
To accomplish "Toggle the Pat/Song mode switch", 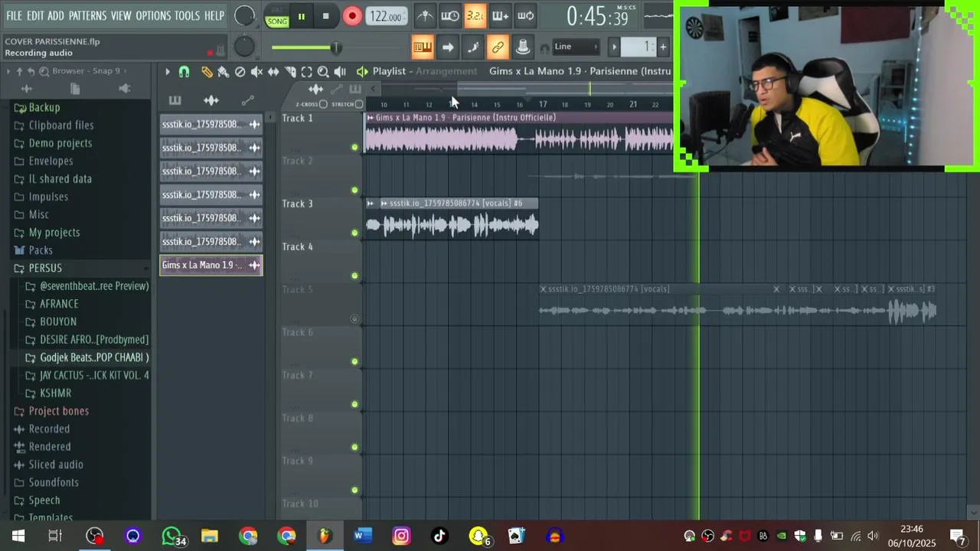I will tap(277, 17).
